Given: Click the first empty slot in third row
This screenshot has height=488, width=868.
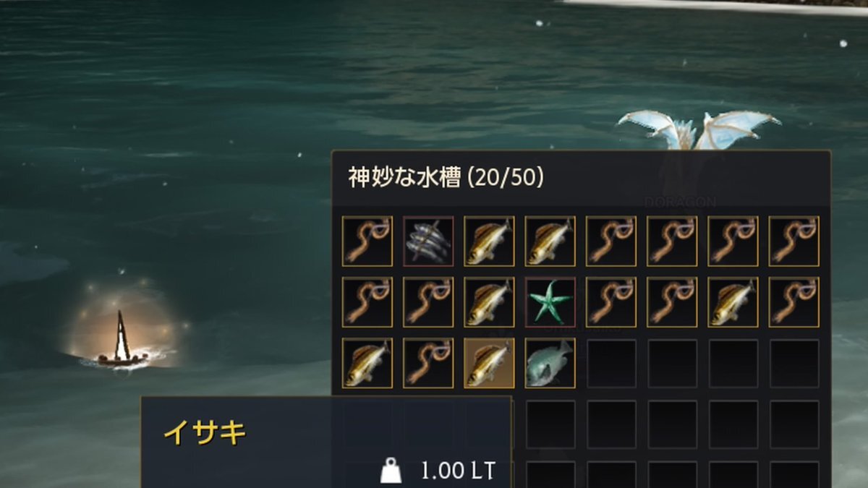Looking at the screenshot, I should (611, 363).
